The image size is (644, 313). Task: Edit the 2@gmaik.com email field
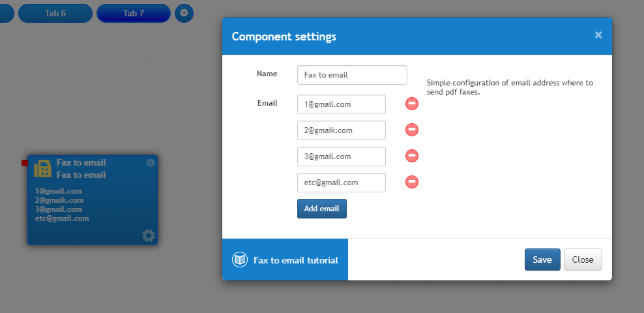click(342, 130)
